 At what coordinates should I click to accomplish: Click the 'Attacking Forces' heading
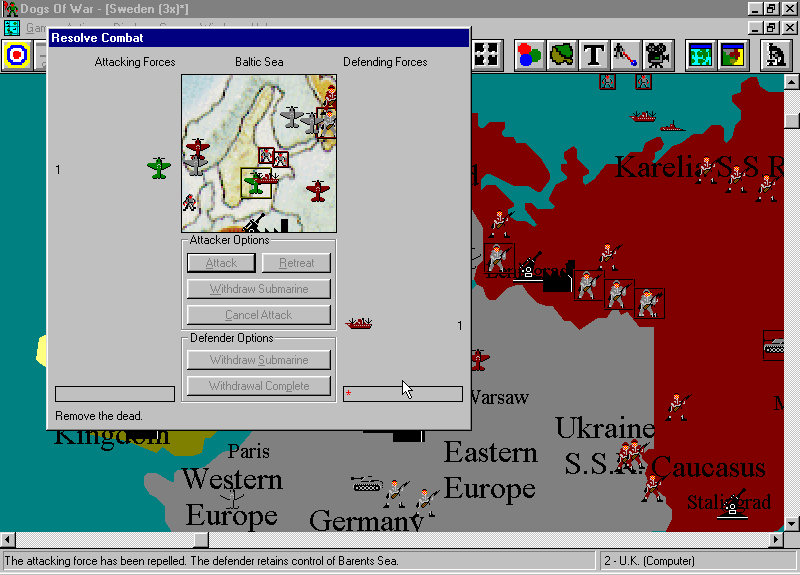click(135, 62)
